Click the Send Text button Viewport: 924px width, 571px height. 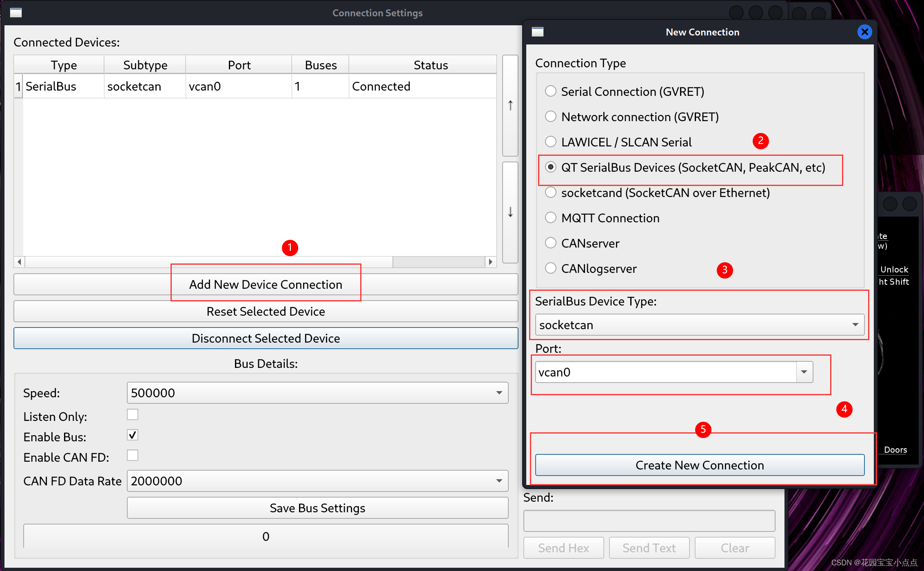tap(649, 548)
